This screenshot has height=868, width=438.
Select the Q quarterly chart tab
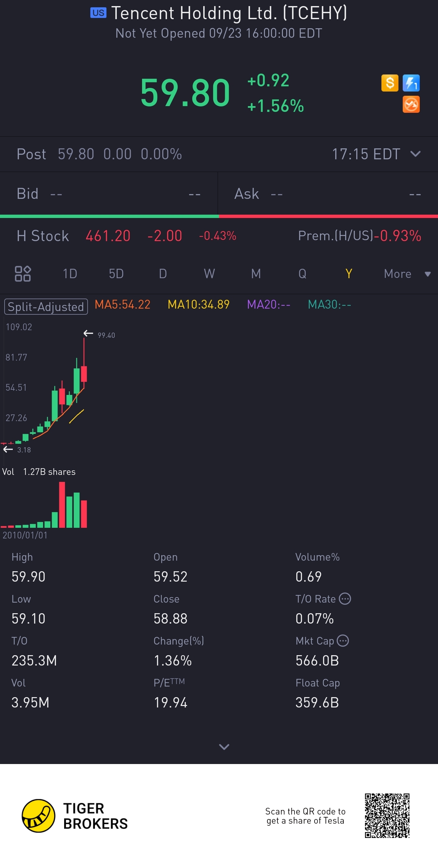point(302,274)
